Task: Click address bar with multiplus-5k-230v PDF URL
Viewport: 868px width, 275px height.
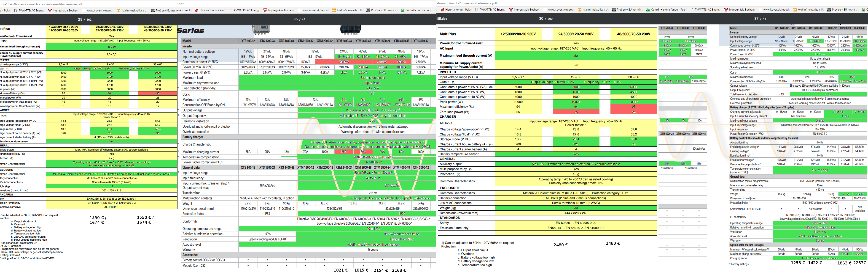Action: (x=467, y=3)
